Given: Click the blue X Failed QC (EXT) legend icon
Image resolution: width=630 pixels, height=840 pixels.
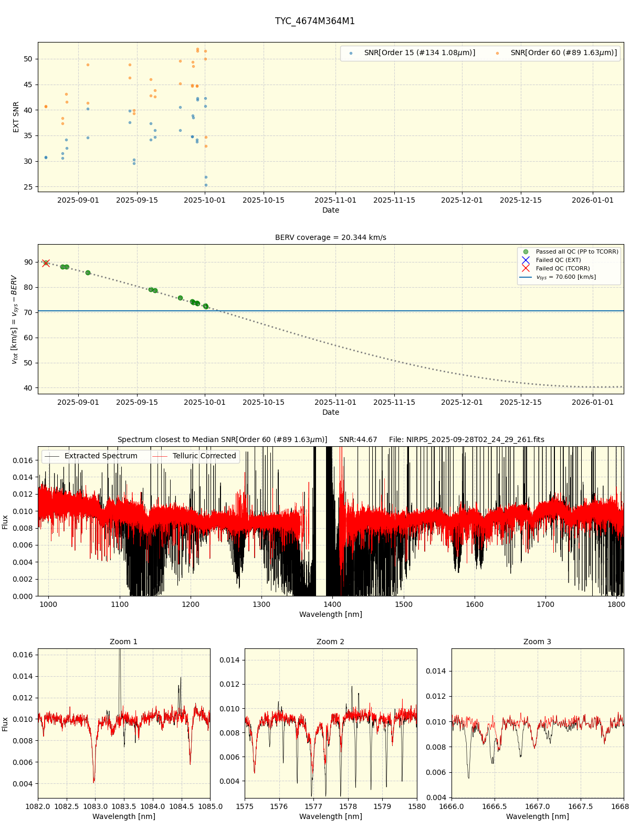Looking at the screenshot, I should coord(526,260).
